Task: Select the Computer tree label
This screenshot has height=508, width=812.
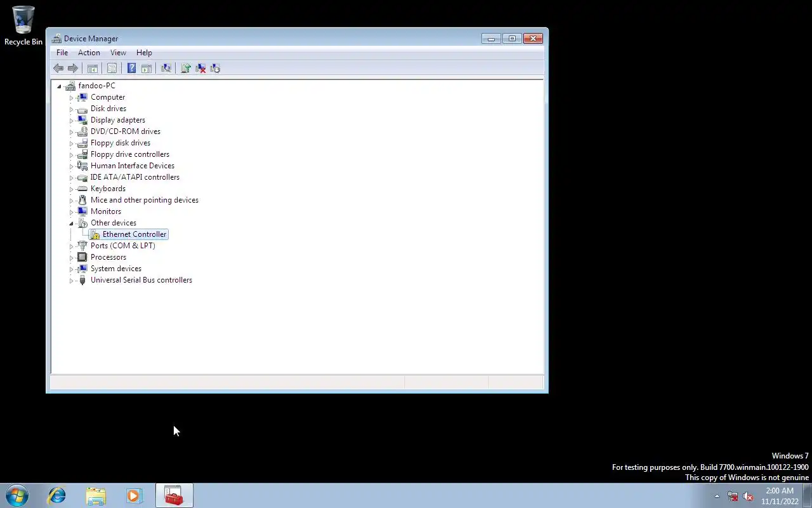Action: [x=108, y=97]
